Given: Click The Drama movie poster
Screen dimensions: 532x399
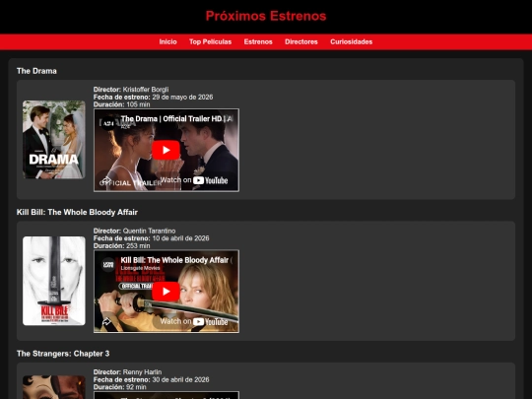Looking at the screenshot, I should [x=54, y=140].
